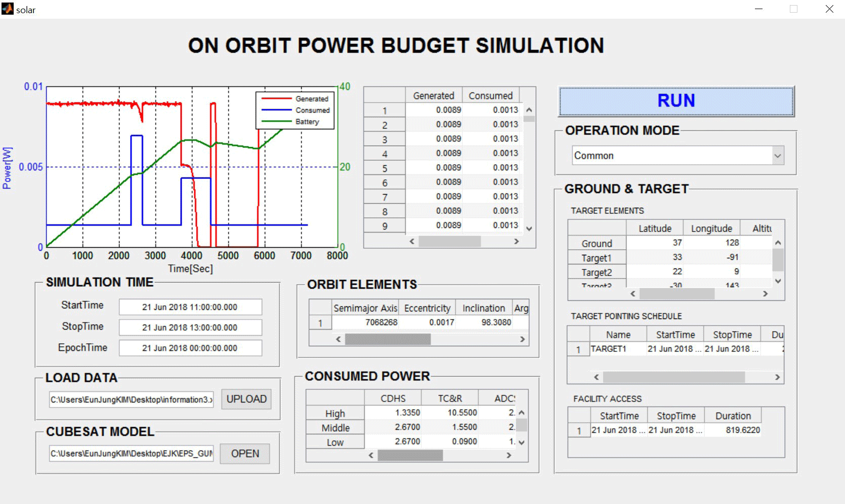Select the Middle row in Consumed Power

tap(335, 428)
